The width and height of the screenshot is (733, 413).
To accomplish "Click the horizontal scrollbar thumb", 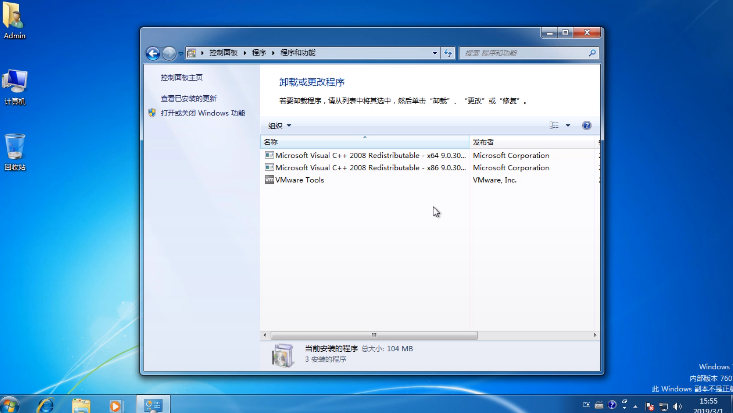I will (x=374, y=335).
